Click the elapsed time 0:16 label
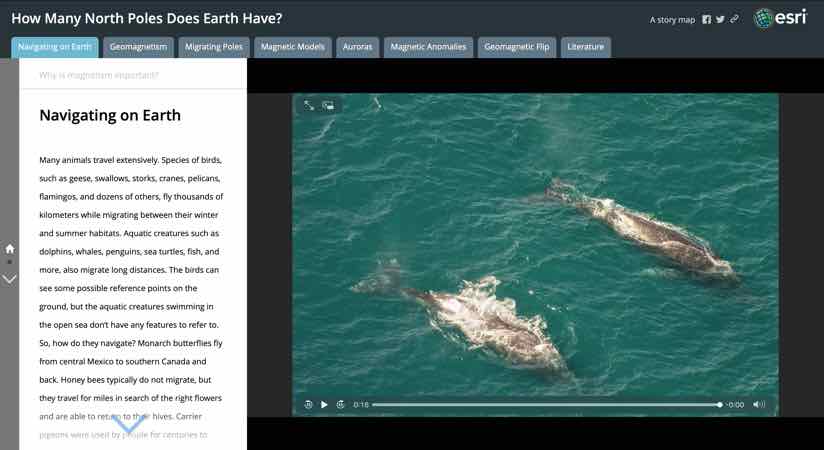Screen dimensions: 824x450 tap(361, 405)
